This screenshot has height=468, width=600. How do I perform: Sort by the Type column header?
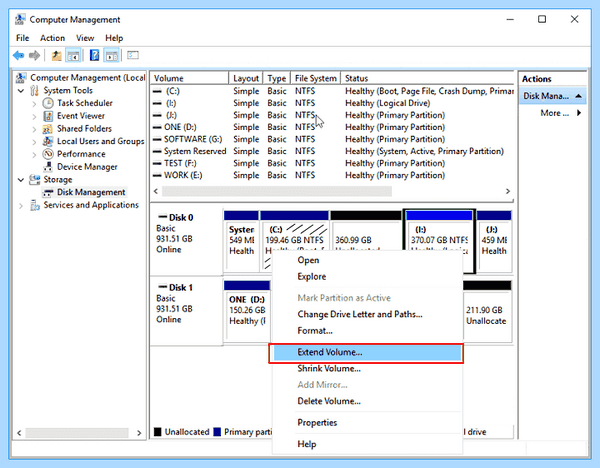tap(277, 78)
